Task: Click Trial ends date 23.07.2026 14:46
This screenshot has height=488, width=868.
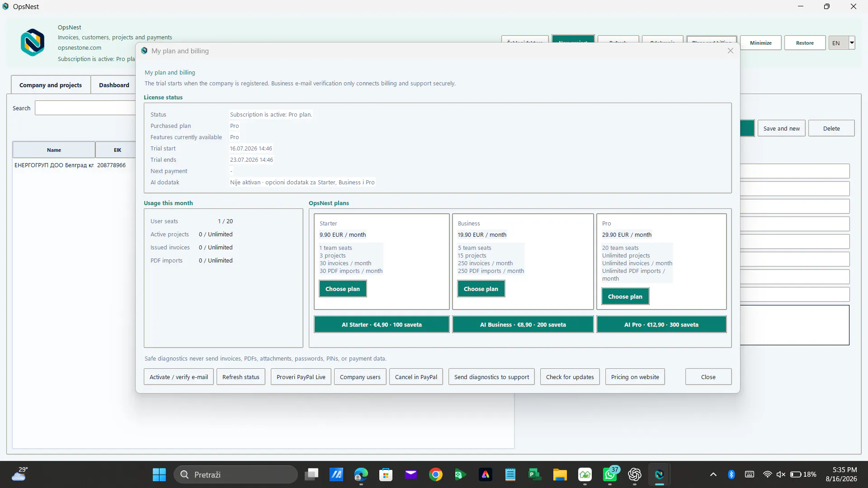Action: (251, 160)
